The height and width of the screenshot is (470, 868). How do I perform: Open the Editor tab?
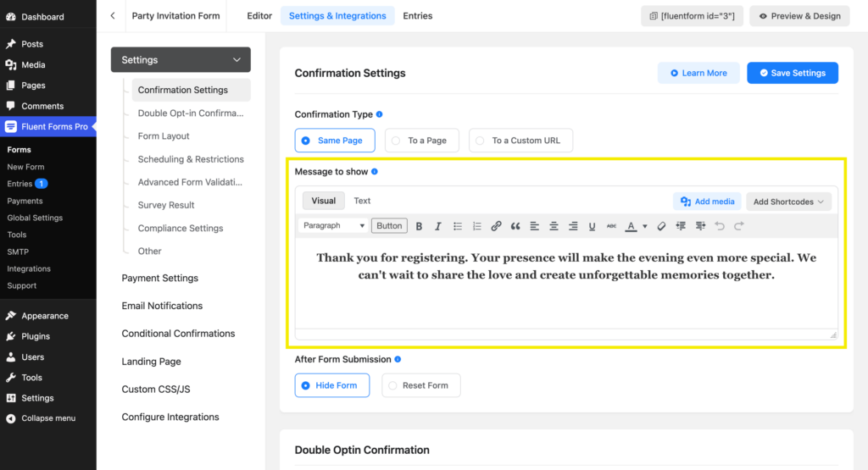coord(259,16)
